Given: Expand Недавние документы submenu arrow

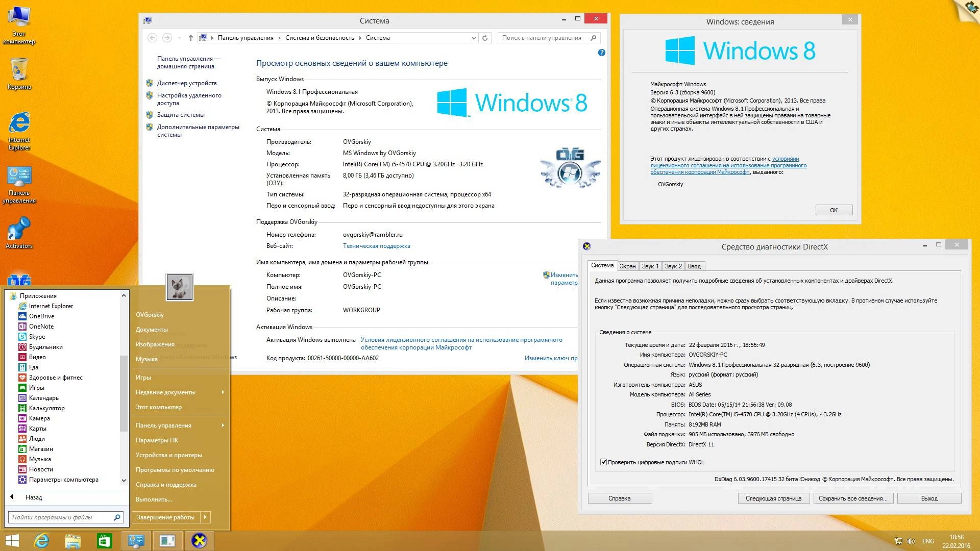Looking at the screenshot, I should tap(223, 392).
